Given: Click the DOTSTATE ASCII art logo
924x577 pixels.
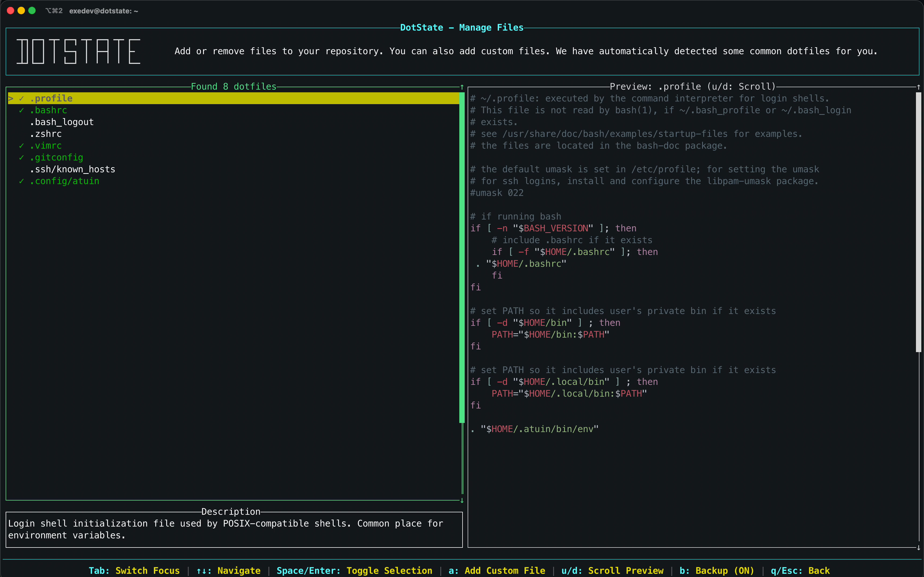Looking at the screenshot, I should pos(78,51).
